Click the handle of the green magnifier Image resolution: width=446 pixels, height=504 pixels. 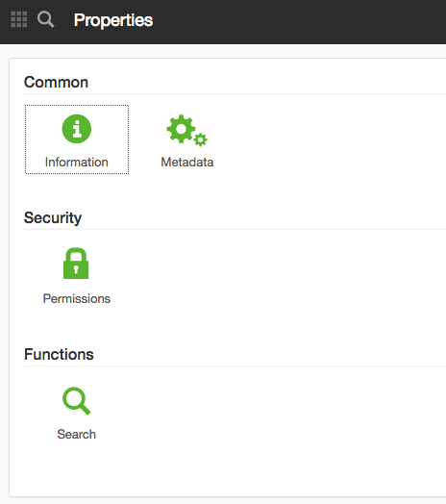pos(85,409)
